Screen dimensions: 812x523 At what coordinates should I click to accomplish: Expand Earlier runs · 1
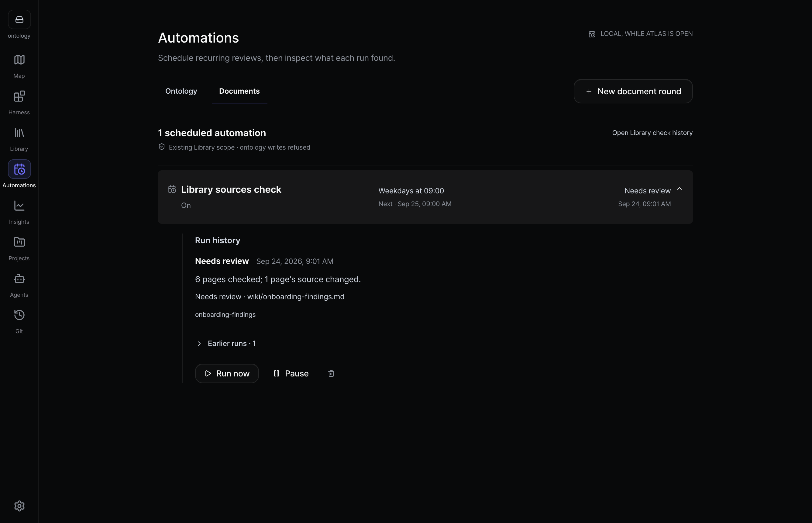[x=226, y=343]
